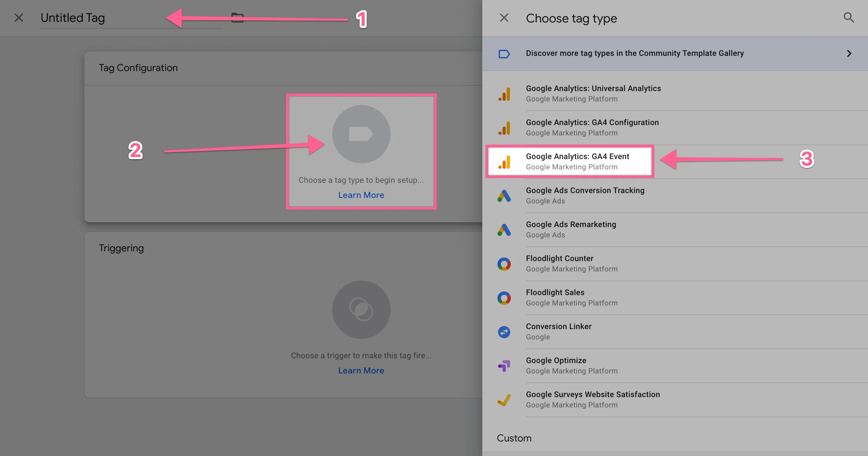Select Google Ads Remarketing tag type

pos(570,229)
